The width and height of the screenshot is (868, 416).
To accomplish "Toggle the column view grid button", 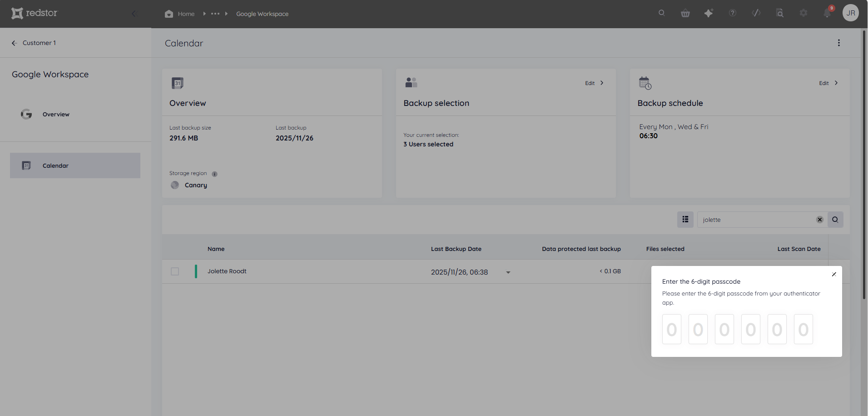I will click(x=685, y=220).
